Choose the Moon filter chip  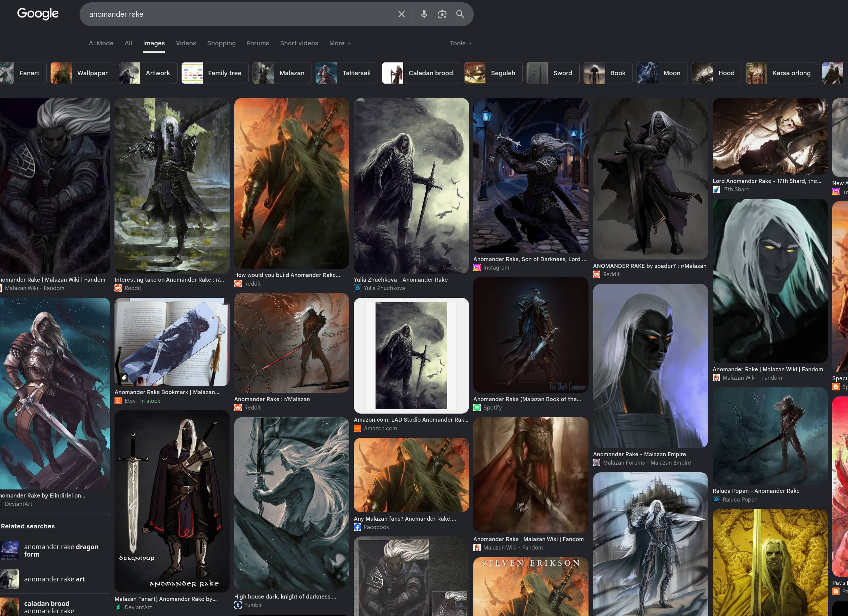662,73
